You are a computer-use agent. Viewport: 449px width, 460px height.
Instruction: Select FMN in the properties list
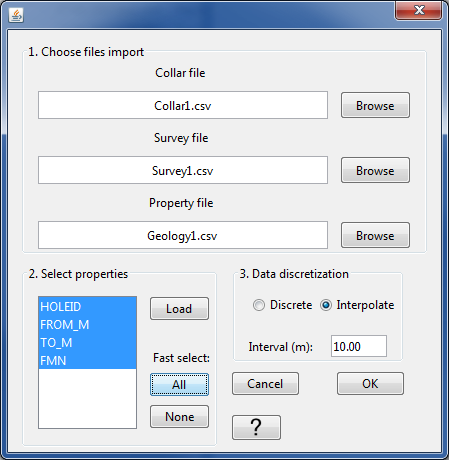pos(88,360)
